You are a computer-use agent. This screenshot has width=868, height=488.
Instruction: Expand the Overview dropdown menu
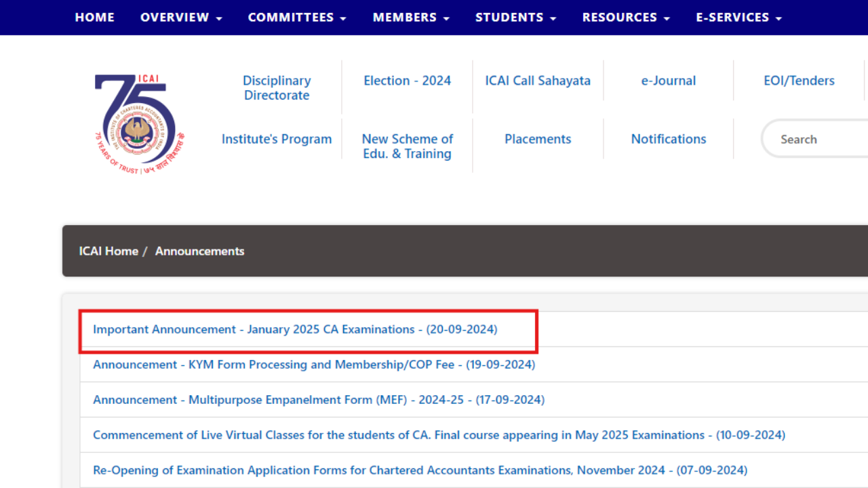[x=181, y=18]
